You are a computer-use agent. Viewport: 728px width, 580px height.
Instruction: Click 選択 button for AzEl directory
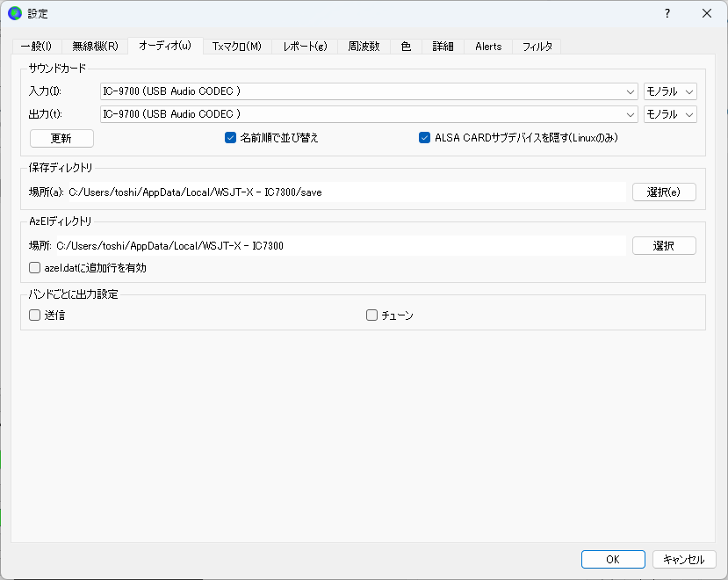(x=664, y=245)
